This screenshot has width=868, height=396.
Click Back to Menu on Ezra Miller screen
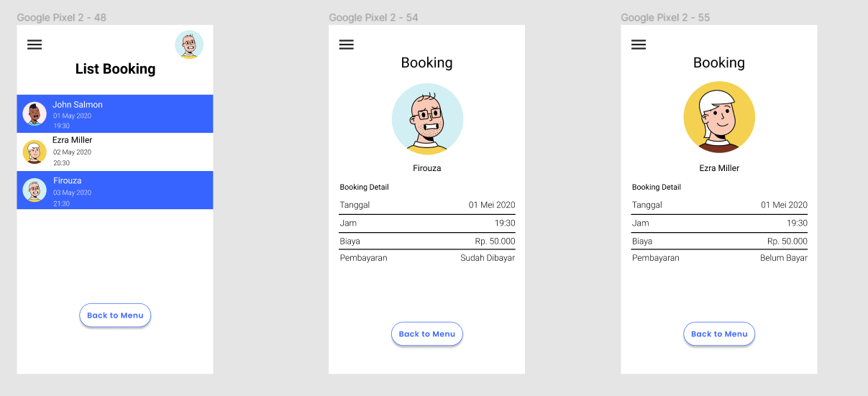[x=719, y=334]
